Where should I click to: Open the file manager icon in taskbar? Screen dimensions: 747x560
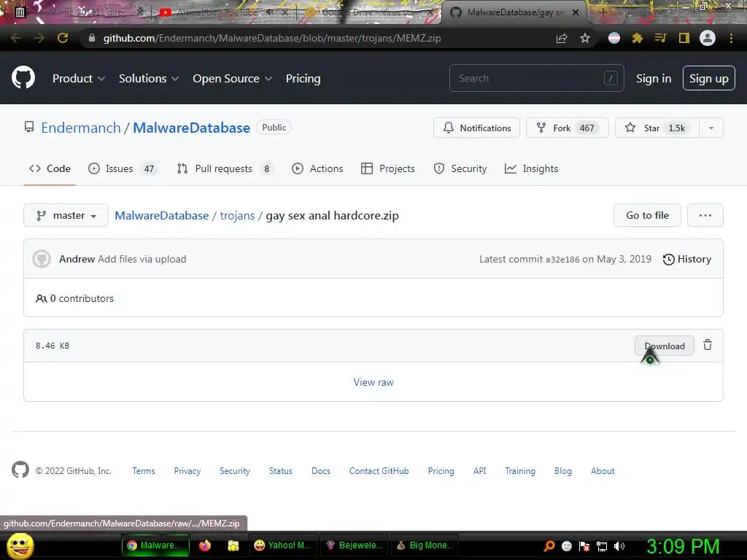(233, 545)
